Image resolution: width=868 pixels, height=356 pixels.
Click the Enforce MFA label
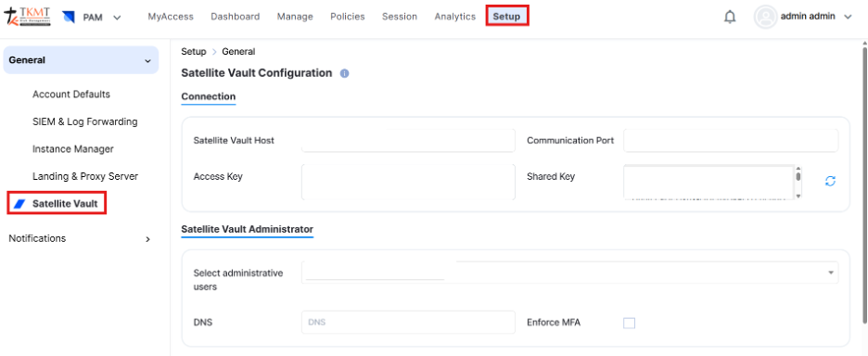(x=554, y=323)
